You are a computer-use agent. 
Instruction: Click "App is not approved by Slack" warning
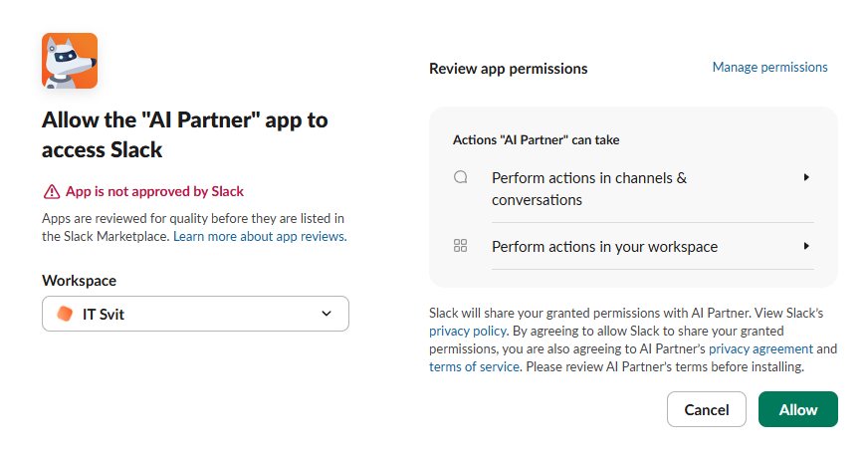click(x=154, y=191)
